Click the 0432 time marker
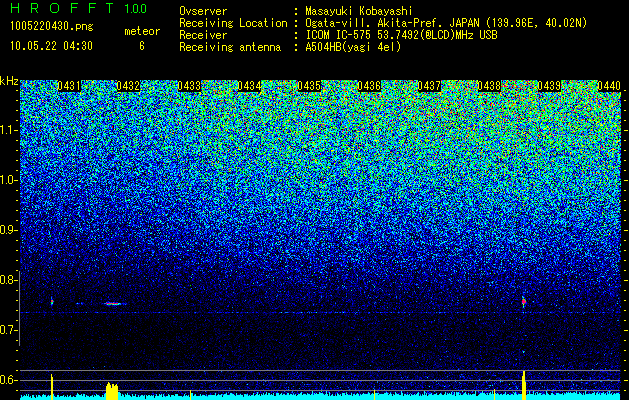This screenshot has height=400, width=629. pos(128,86)
